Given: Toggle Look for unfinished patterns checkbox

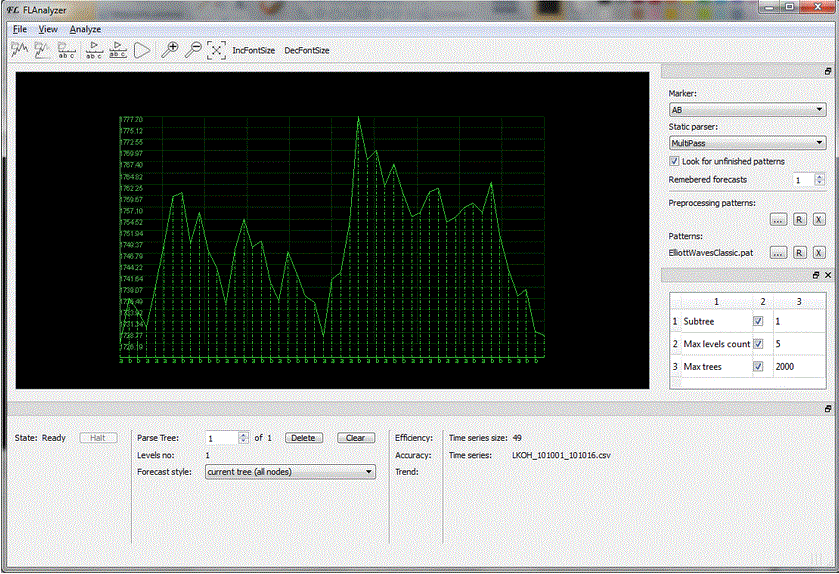Looking at the screenshot, I should pos(674,160).
